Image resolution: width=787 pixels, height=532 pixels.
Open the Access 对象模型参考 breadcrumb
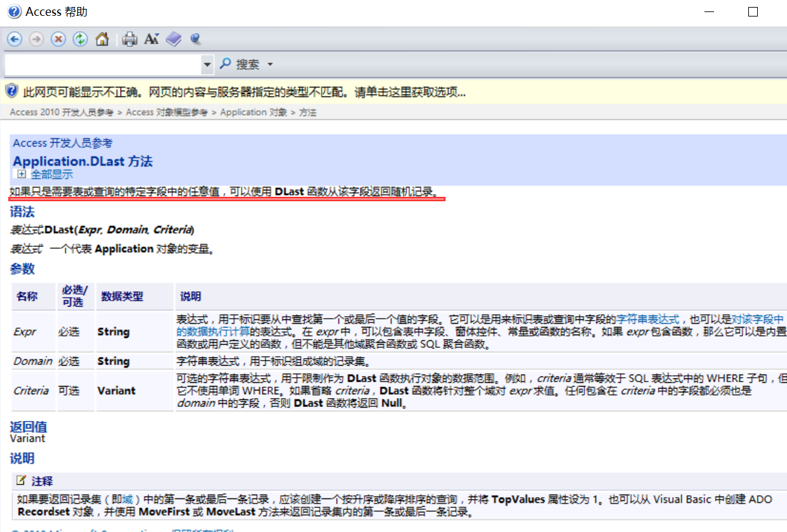tap(167, 112)
